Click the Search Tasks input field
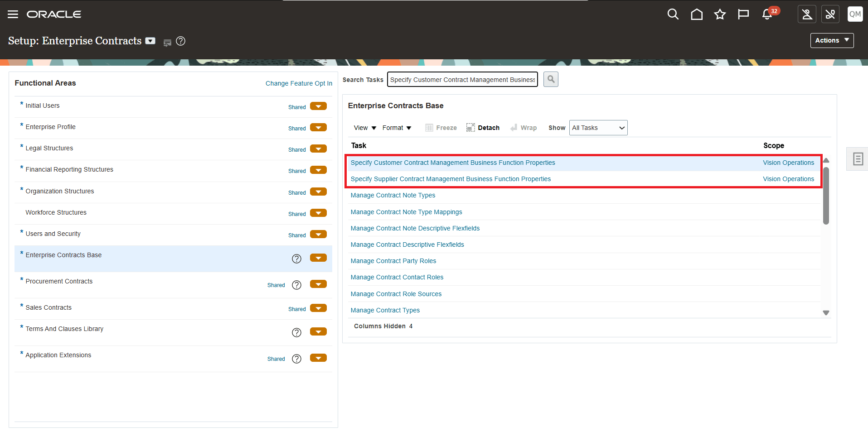This screenshot has width=868, height=446. [462, 79]
